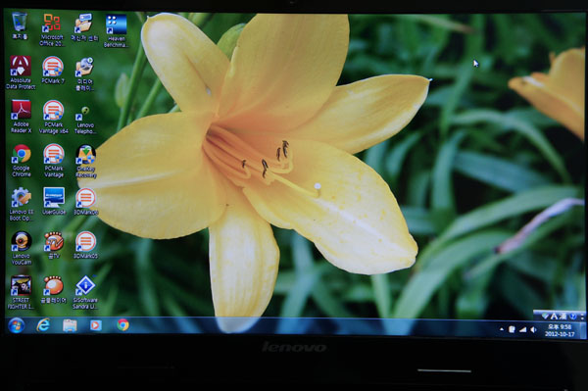Open language bar help icon
The width and height of the screenshot is (588, 391).
[572, 317]
